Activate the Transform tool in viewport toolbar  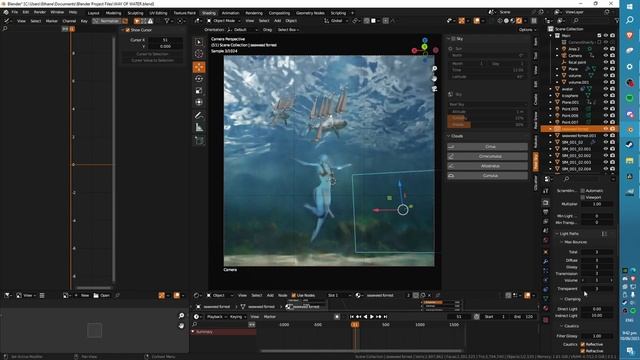pos(199,102)
